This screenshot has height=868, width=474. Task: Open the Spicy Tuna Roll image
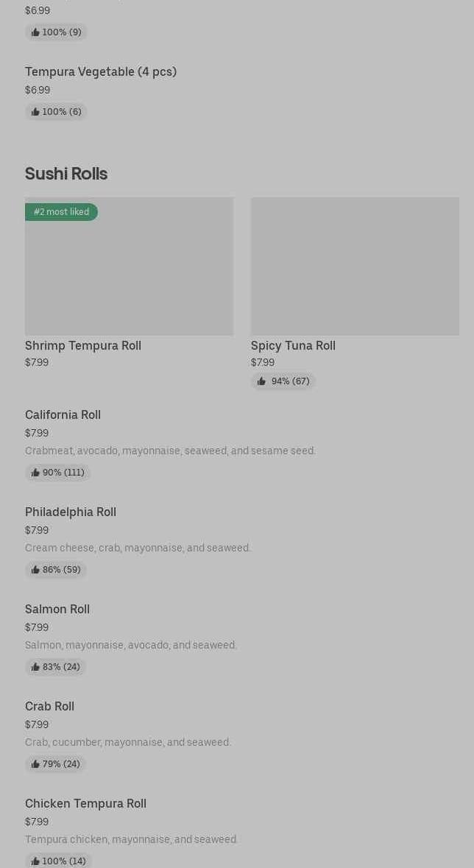click(355, 266)
